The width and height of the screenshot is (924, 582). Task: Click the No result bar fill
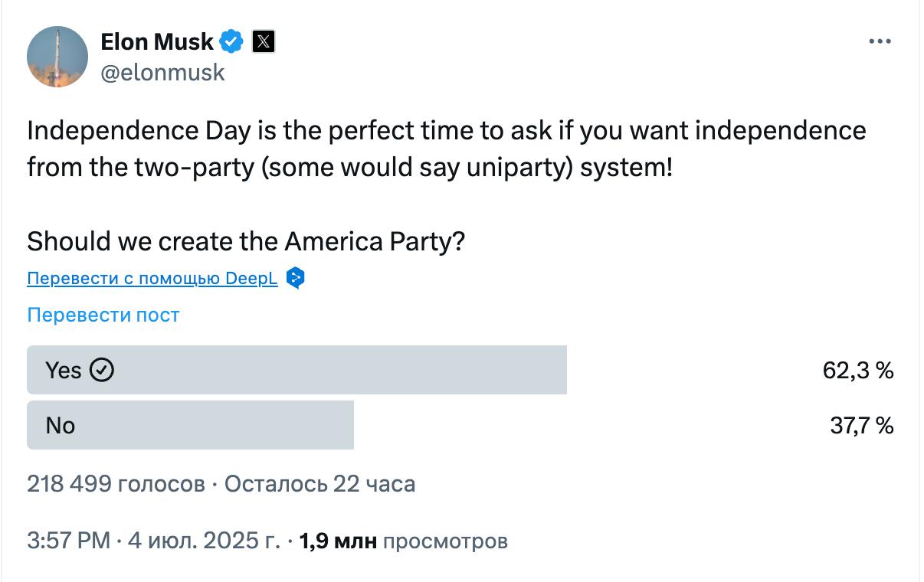[230, 425]
